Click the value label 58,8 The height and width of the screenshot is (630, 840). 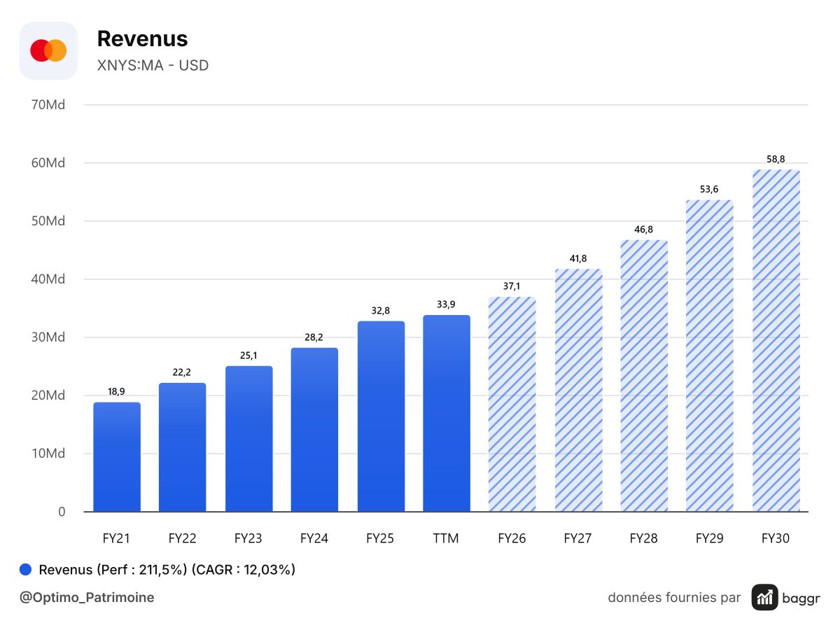776,160
